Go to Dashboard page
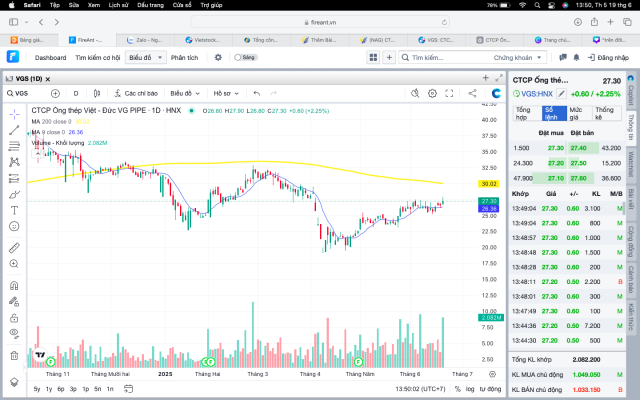Viewport: 640px width, 400px height. pyautogui.click(x=51, y=58)
